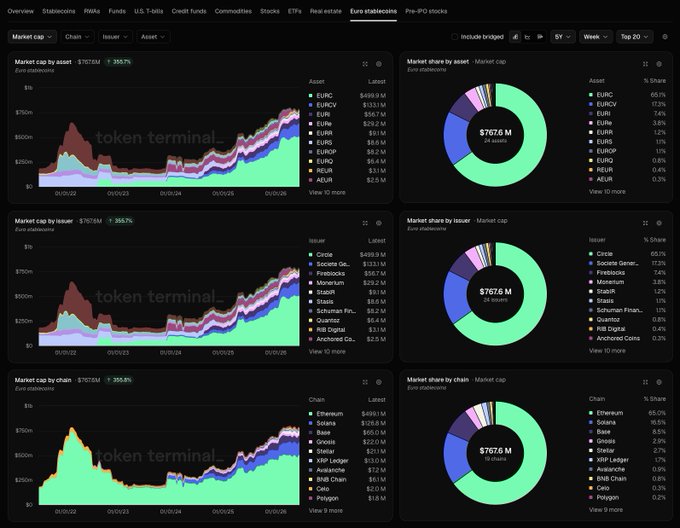Click View 9 more in Market cap by chain

pyautogui.click(x=326, y=511)
